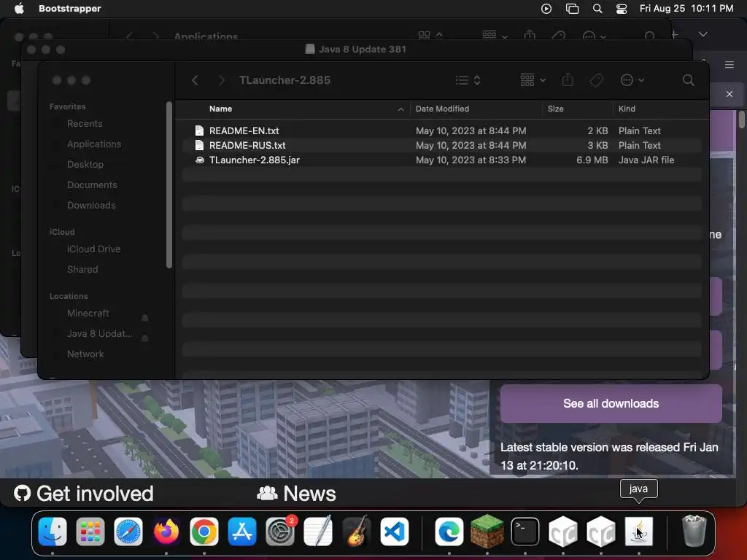Viewport: 747px width, 560px height.
Task: Open Minecraft volume in sidebar
Action: tap(88, 314)
